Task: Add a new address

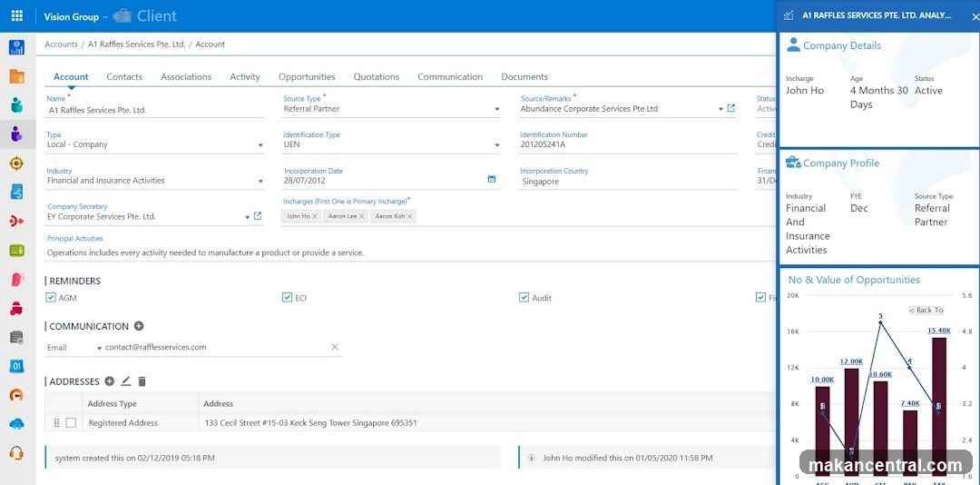Action: [110, 381]
